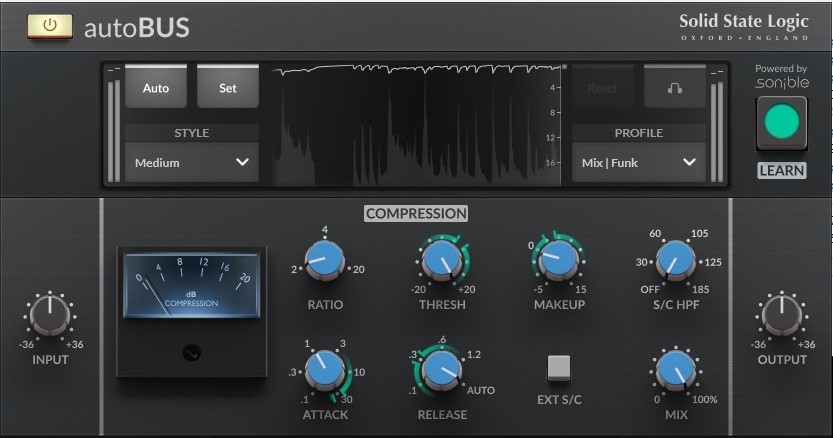Click the RATIO knob
The height and width of the screenshot is (438, 833).
coord(325,261)
